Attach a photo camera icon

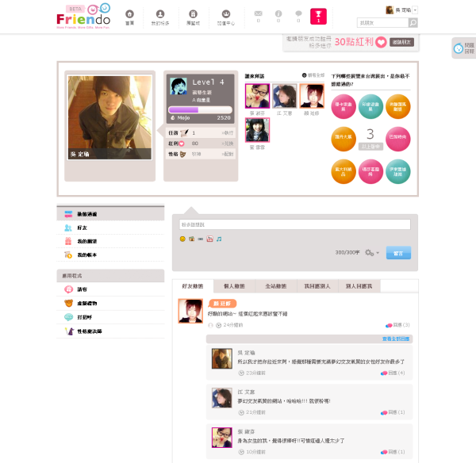(191, 239)
